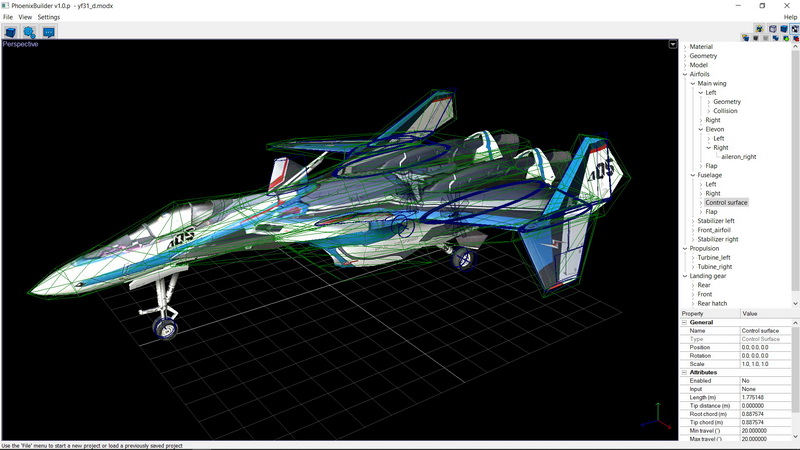
Task: Collapse the Attributes property section
Action: 685,372
